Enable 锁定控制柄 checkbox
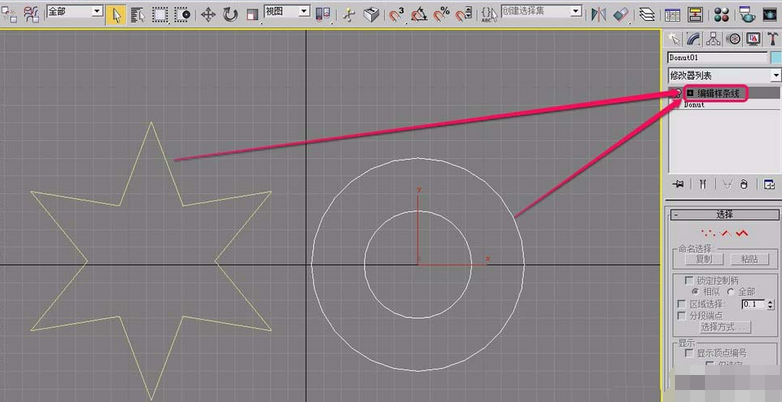Screen dimensions: 782x402 click(689, 280)
